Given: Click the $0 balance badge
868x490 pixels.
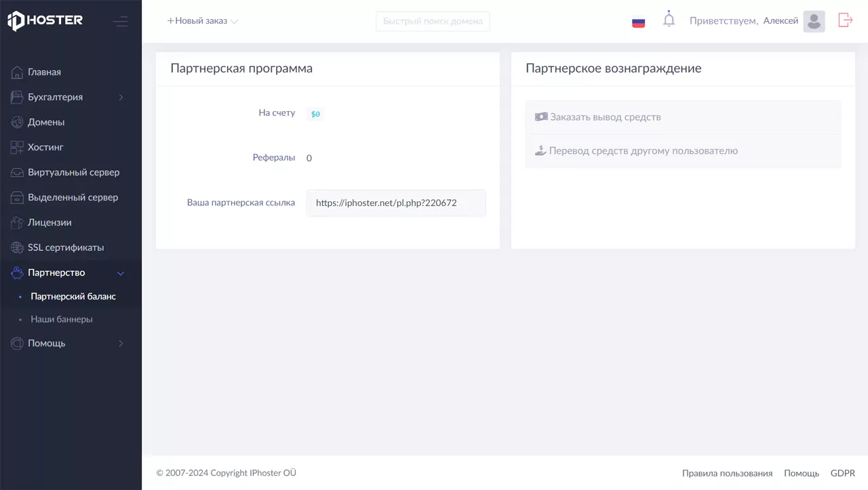Looking at the screenshot, I should [x=315, y=114].
